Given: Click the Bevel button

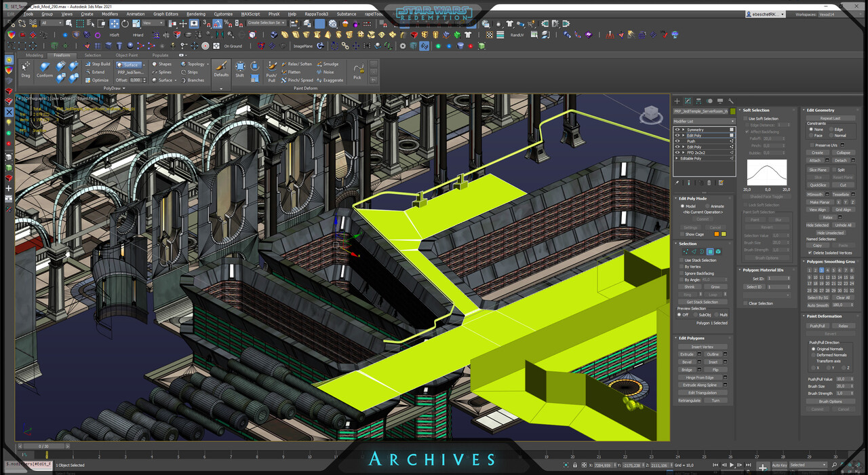Looking at the screenshot, I should click(x=687, y=362).
